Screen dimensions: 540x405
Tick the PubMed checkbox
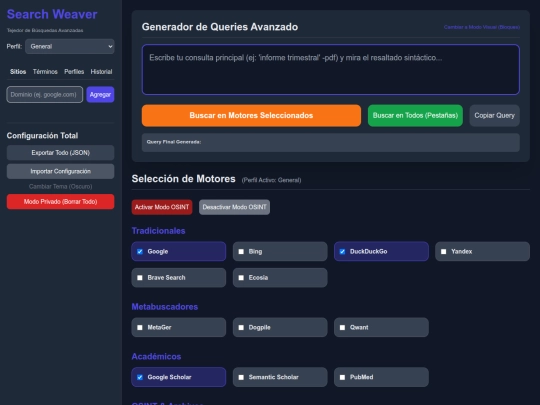pos(342,377)
